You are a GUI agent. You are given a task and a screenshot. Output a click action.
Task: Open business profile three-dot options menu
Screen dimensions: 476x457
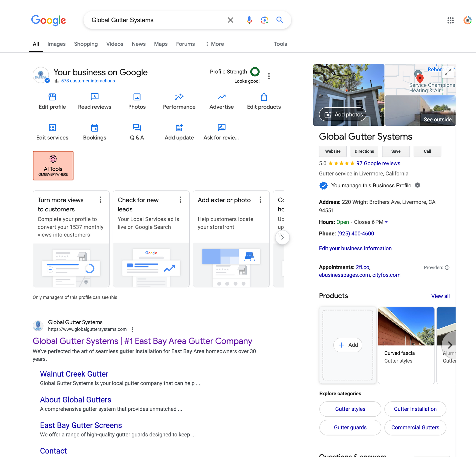(269, 76)
